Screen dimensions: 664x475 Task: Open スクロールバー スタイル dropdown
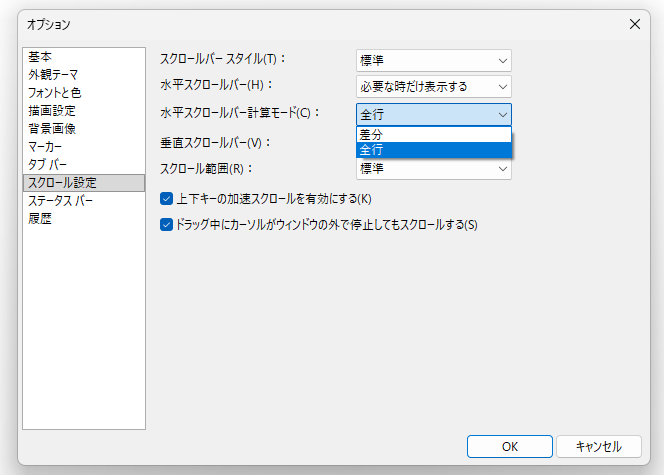tap(434, 61)
